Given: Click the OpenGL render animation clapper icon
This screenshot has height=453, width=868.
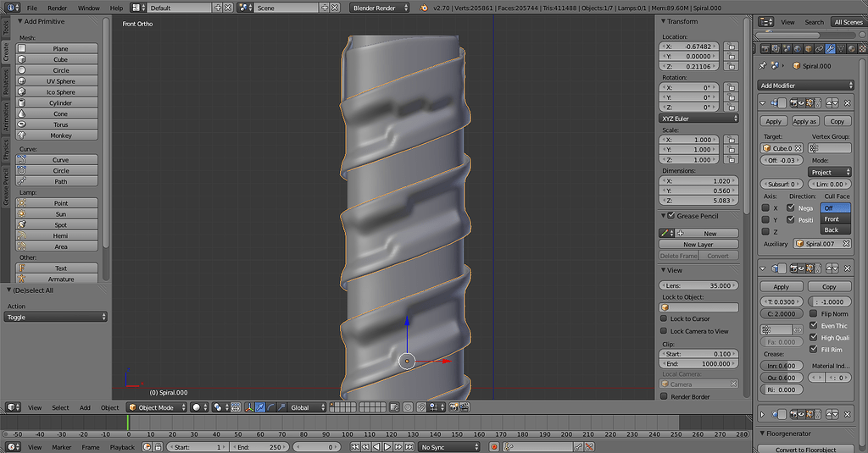Looking at the screenshot, I should point(465,407).
